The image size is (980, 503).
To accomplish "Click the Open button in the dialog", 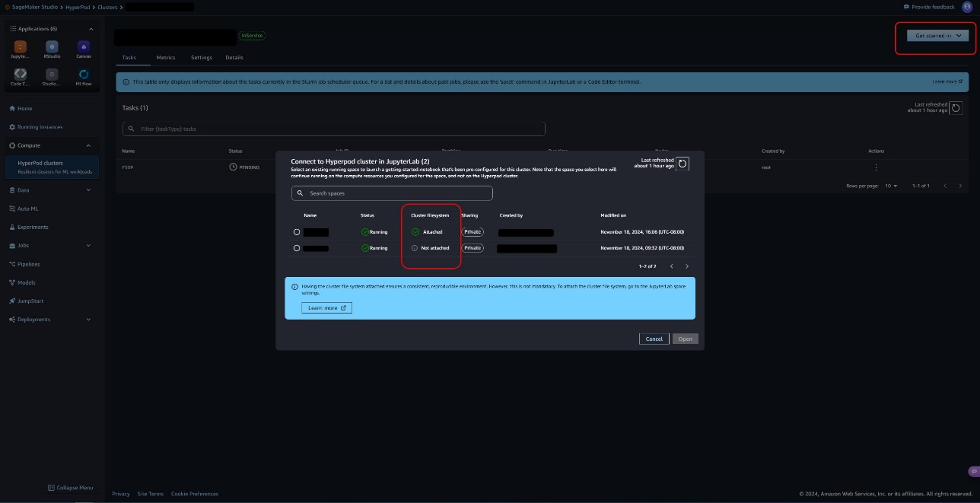I will click(686, 339).
